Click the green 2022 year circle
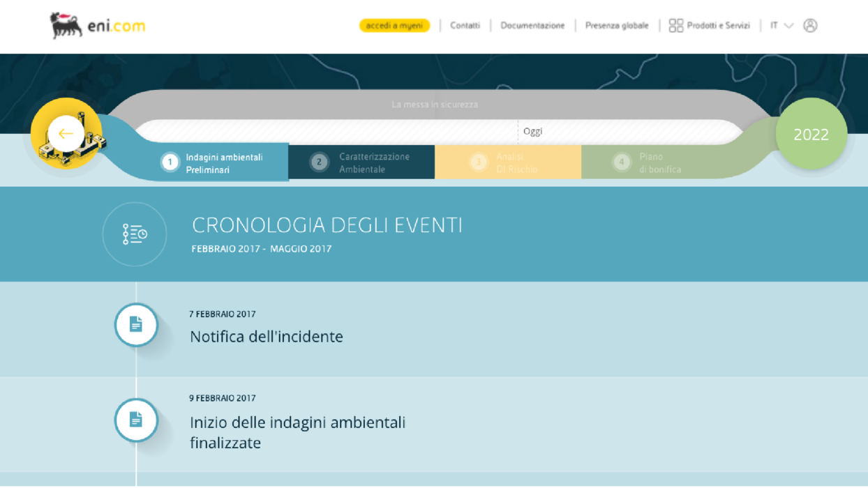This screenshot has width=868, height=488. [x=811, y=135]
